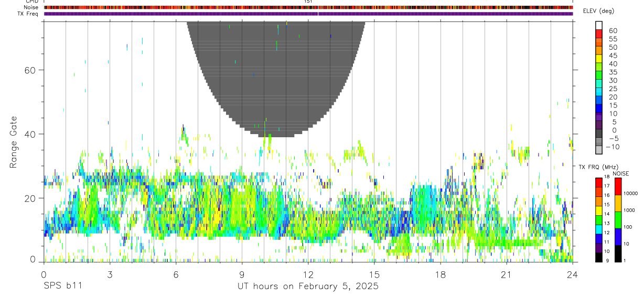644x297 pixels.
Task: Click the "9" tick on UT hours axis
Action: click(242, 274)
